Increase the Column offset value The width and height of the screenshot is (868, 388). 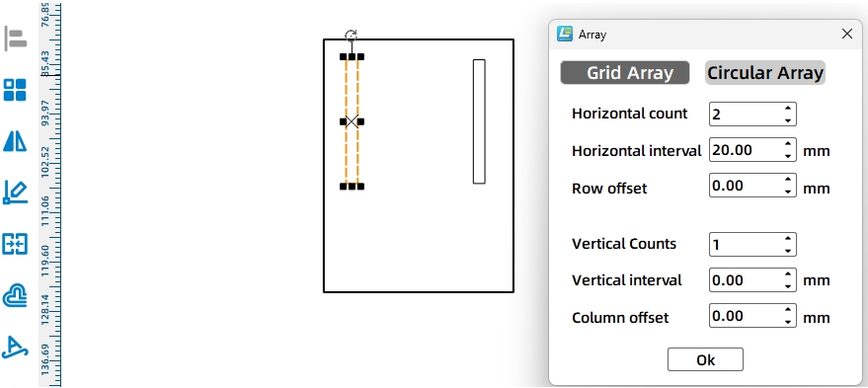tap(788, 310)
